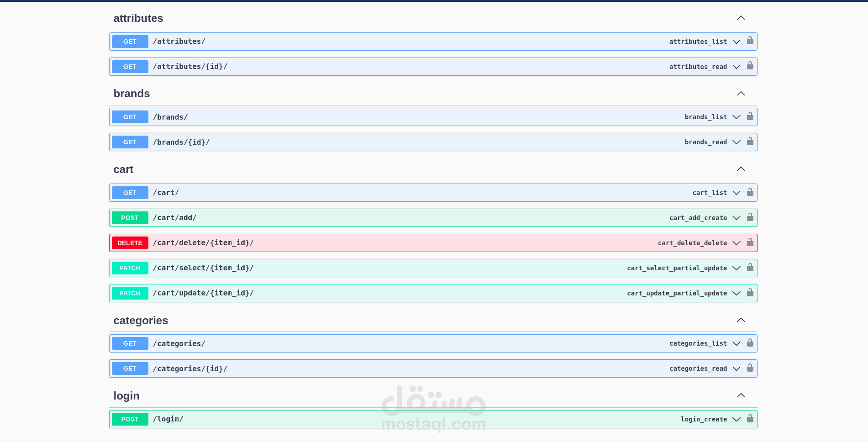
Task: Collapse the login section
Action: tap(741, 395)
